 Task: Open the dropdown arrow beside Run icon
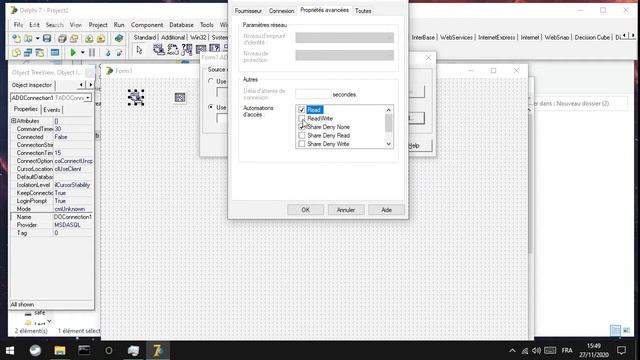pos(82,52)
